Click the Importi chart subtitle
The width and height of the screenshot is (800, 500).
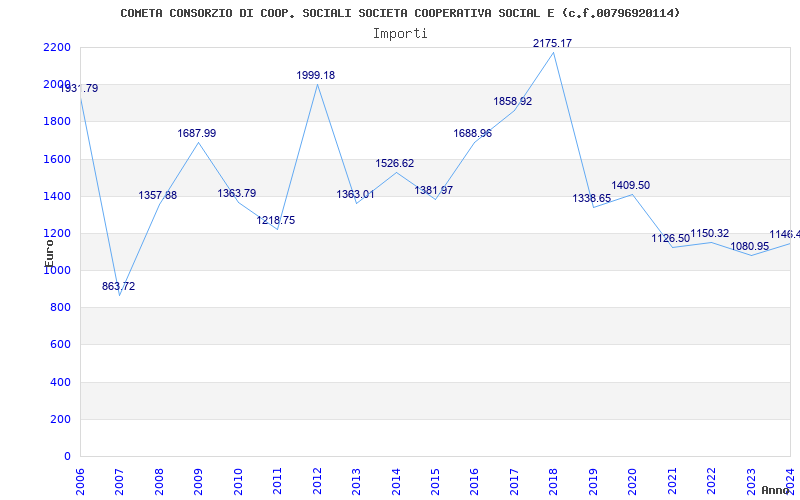click(400, 33)
